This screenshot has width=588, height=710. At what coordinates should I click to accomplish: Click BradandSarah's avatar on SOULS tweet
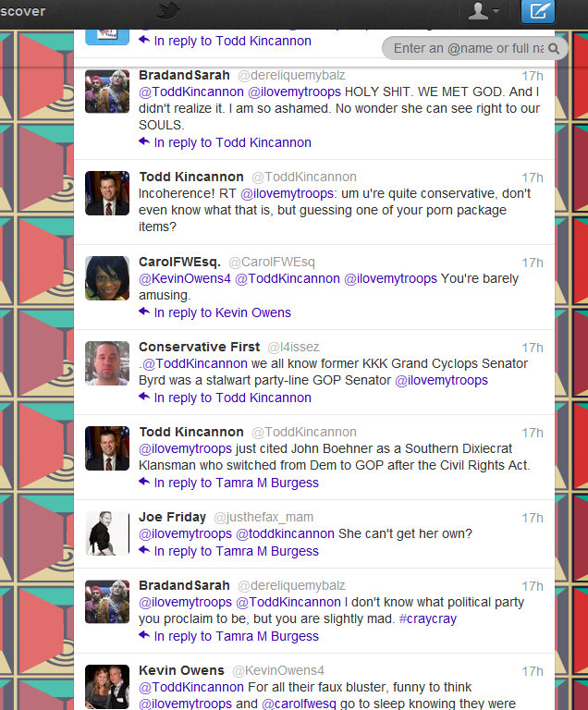tap(107, 92)
